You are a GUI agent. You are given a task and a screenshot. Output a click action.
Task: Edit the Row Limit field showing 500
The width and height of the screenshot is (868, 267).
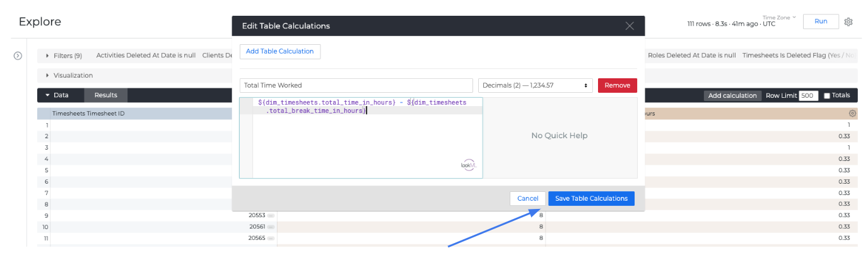808,96
